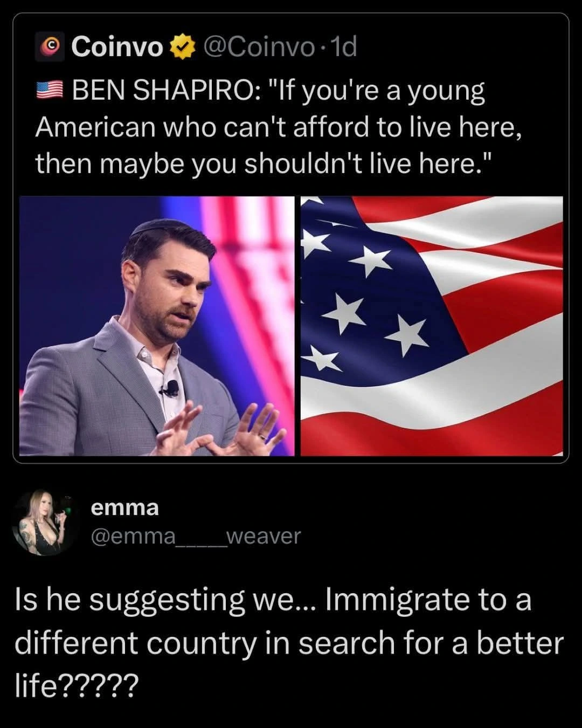
Task: Open emma's display name
Action: (125, 507)
